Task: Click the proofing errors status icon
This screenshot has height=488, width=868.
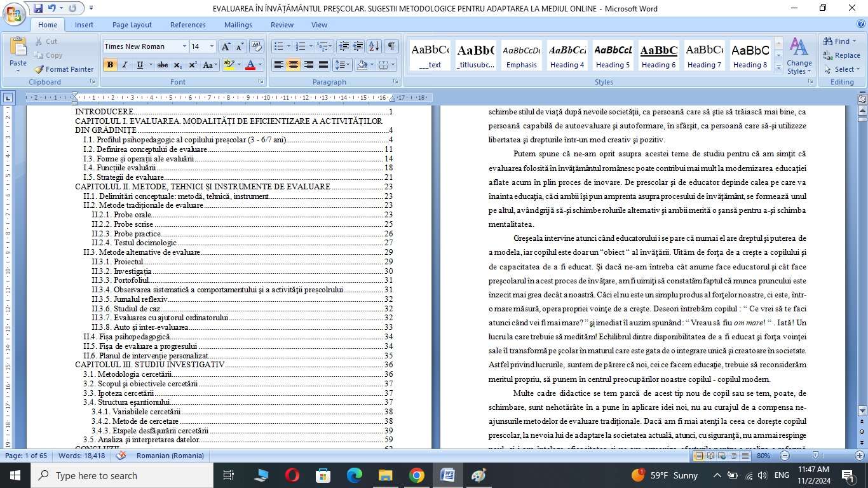Action: [121, 456]
